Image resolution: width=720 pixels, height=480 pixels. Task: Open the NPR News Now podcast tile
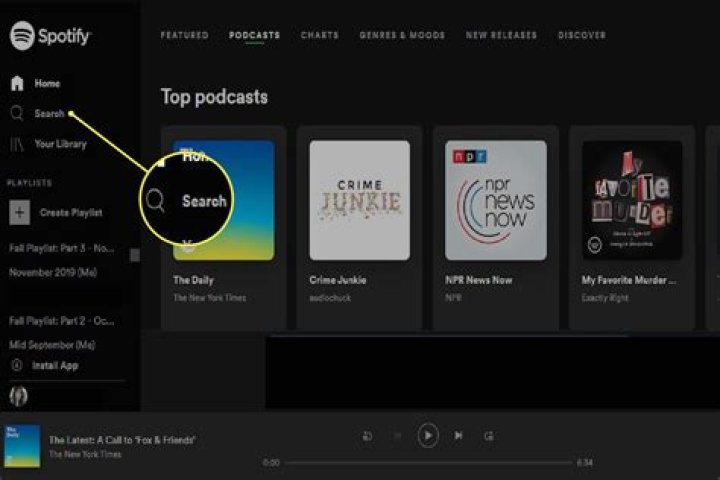496,200
